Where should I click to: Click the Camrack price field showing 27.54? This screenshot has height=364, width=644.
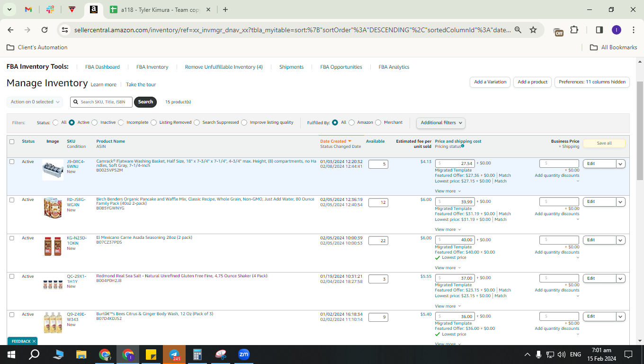pyautogui.click(x=455, y=164)
